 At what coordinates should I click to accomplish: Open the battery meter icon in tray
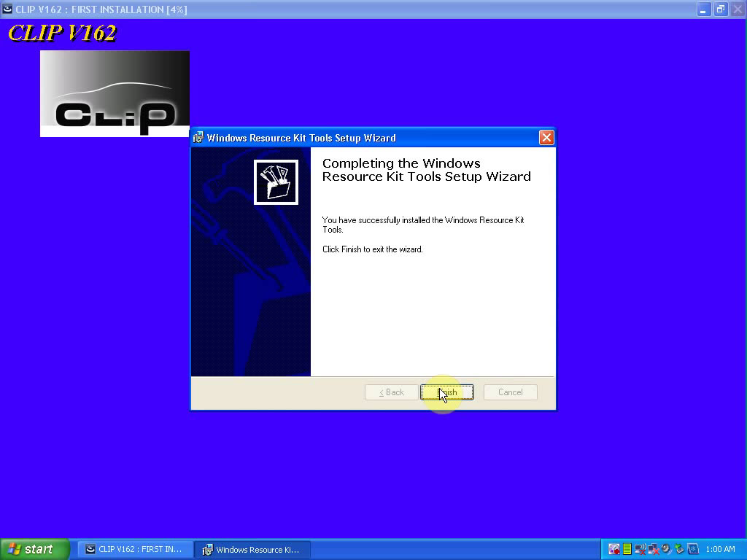point(627,549)
